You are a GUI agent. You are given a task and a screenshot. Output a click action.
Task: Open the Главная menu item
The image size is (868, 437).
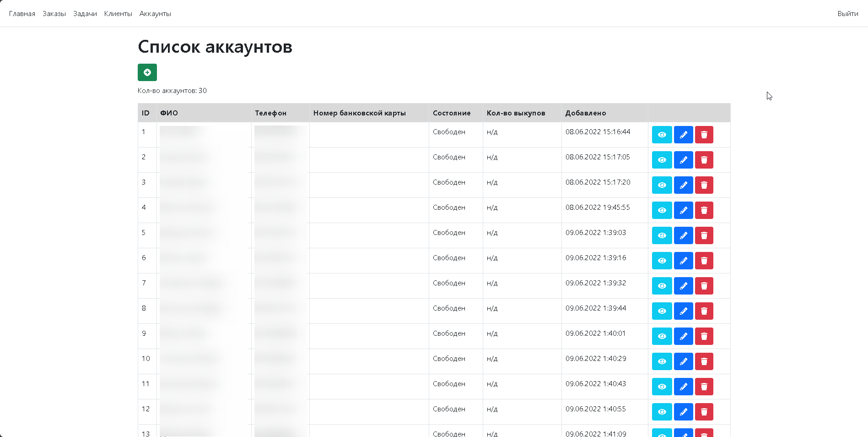22,14
